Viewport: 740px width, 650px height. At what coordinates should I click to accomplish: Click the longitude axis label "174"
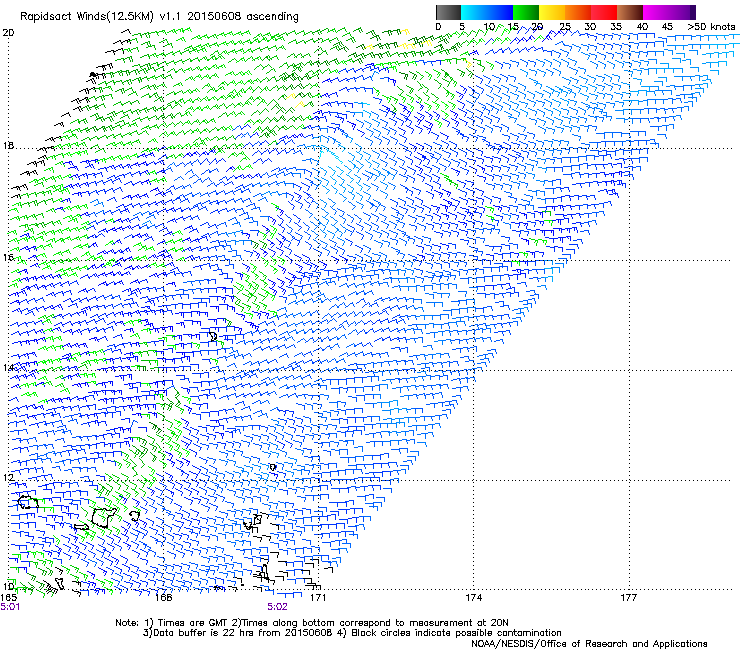click(473, 598)
